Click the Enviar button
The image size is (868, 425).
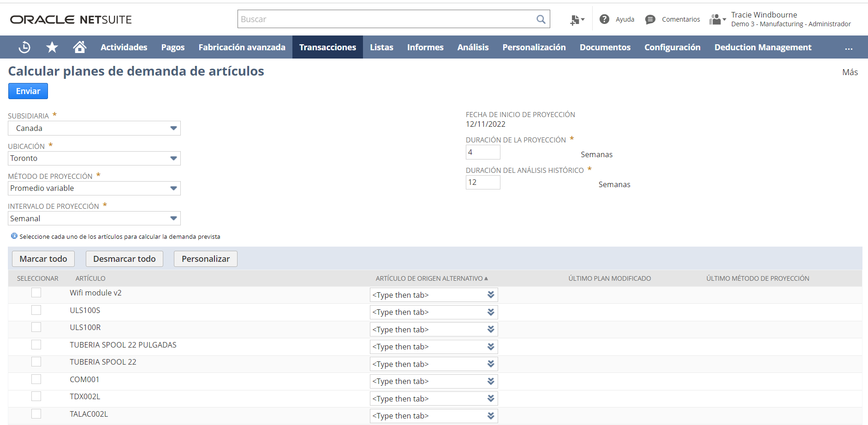28,91
